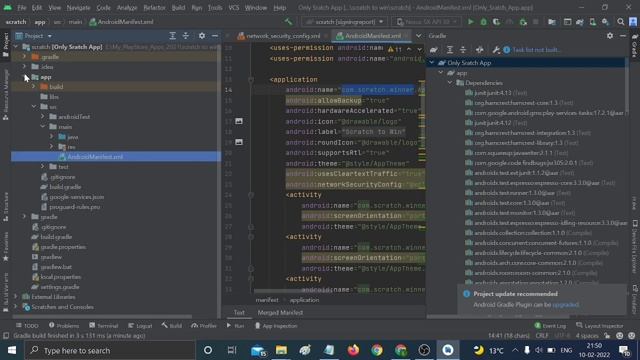
Task: Open the Event Log tool window
Action: [550, 326]
